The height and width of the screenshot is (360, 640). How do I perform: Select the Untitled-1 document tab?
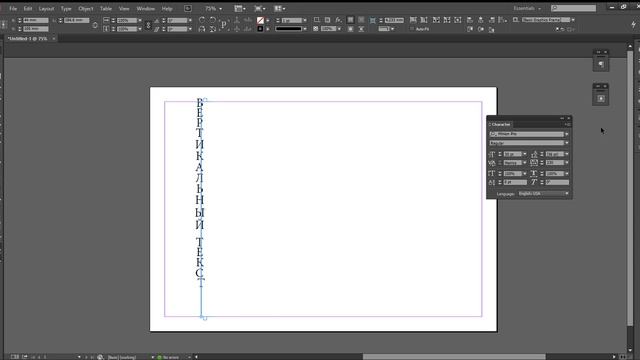point(27,38)
